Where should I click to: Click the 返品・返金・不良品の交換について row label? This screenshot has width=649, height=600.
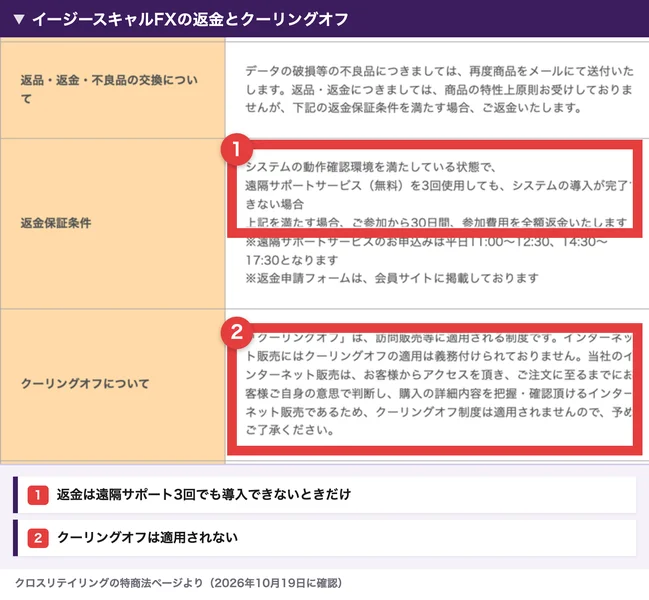[x=109, y=89]
